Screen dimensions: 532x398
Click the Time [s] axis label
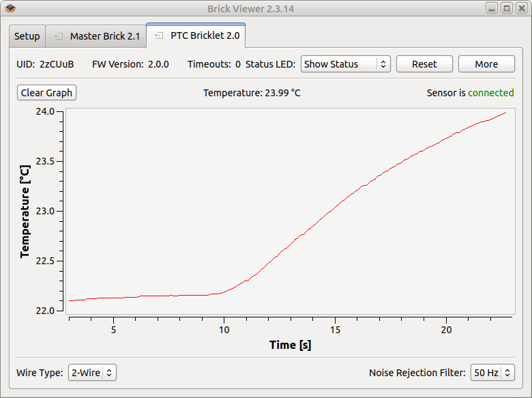click(x=290, y=345)
